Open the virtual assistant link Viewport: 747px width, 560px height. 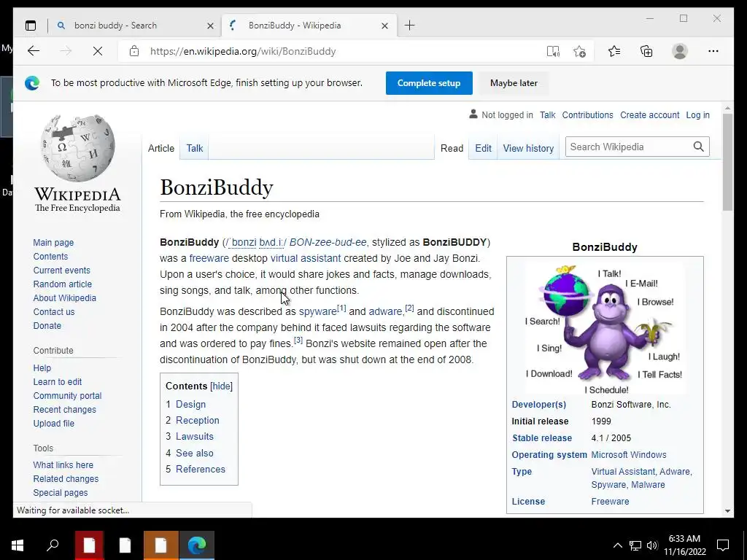click(x=306, y=258)
